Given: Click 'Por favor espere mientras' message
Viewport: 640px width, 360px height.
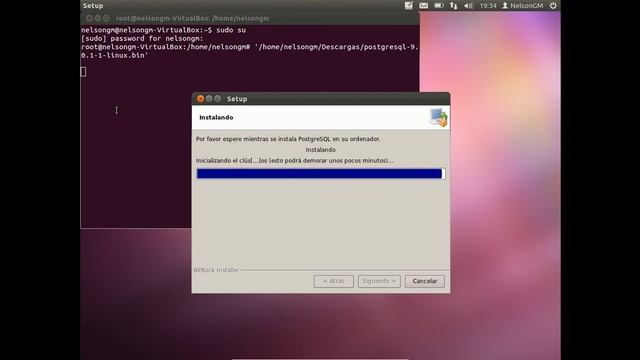Looking at the screenshot, I should 288,139.
